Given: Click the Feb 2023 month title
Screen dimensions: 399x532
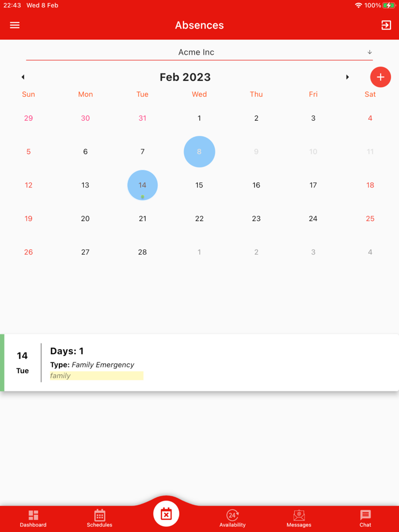Looking at the screenshot, I should (185, 77).
